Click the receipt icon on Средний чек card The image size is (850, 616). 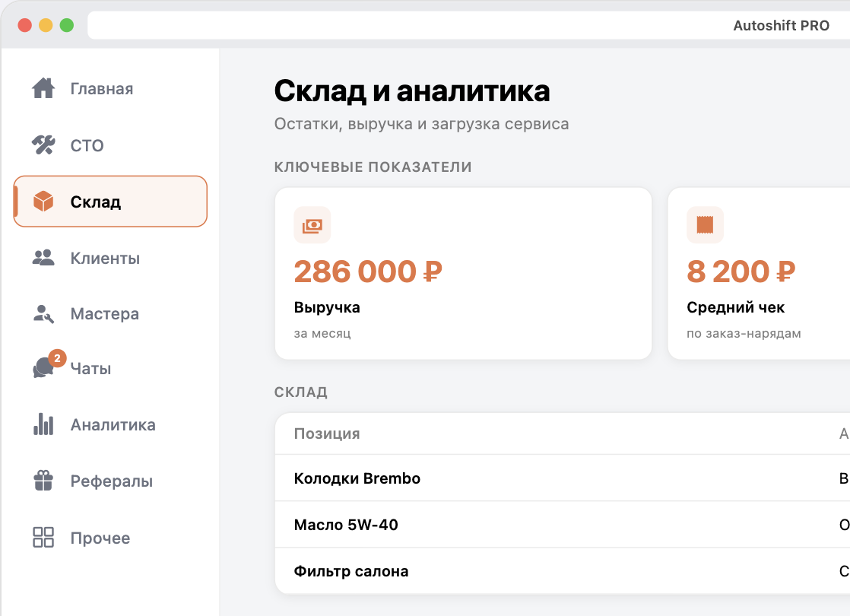(x=706, y=224)
